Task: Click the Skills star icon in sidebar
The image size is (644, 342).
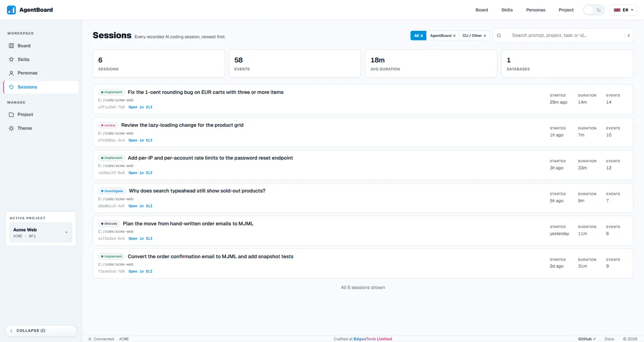Action: pos(11,59)
